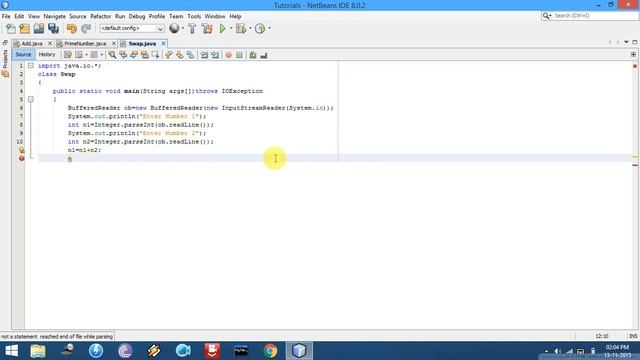Click the Undo toolbar icon
The width and height of the screenshot is (640, 360).
click(x=72, y=29)
